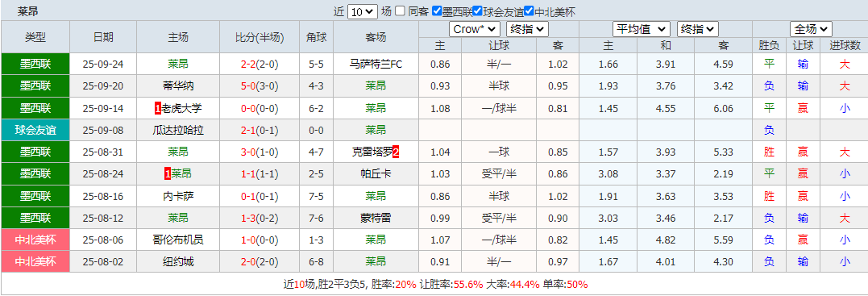Click the 1-1(1-1) score vs 帕丘卡
Screen dimensions: 868x296
click(260, 174)
